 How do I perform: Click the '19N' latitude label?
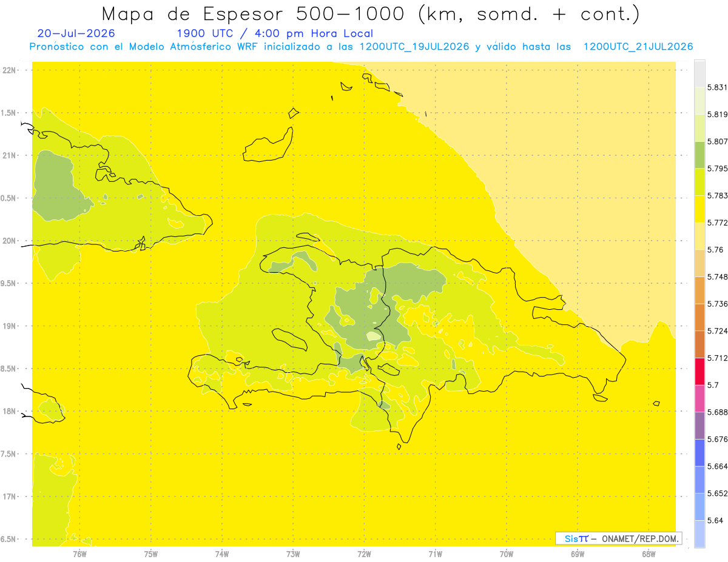click(x=9, y=326)
